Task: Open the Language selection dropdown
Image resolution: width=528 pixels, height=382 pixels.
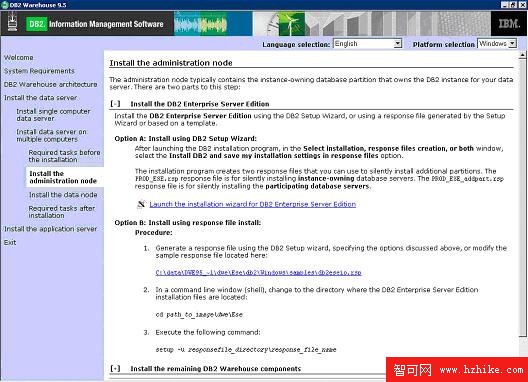Action: [x=367, y=44]
